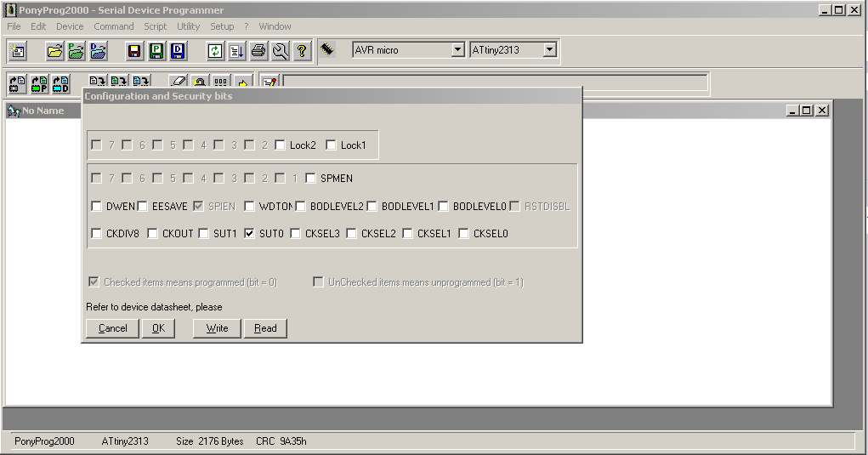Click the chip icon beside the device family combo
The width and height of the screenshot is (868, 455).
327,49
